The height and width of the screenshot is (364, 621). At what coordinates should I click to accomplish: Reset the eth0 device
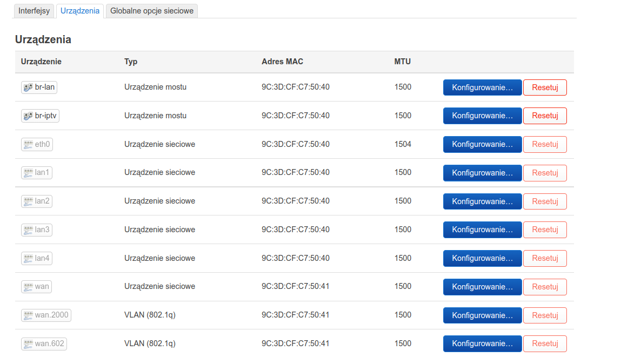click(x=545, y=144)
